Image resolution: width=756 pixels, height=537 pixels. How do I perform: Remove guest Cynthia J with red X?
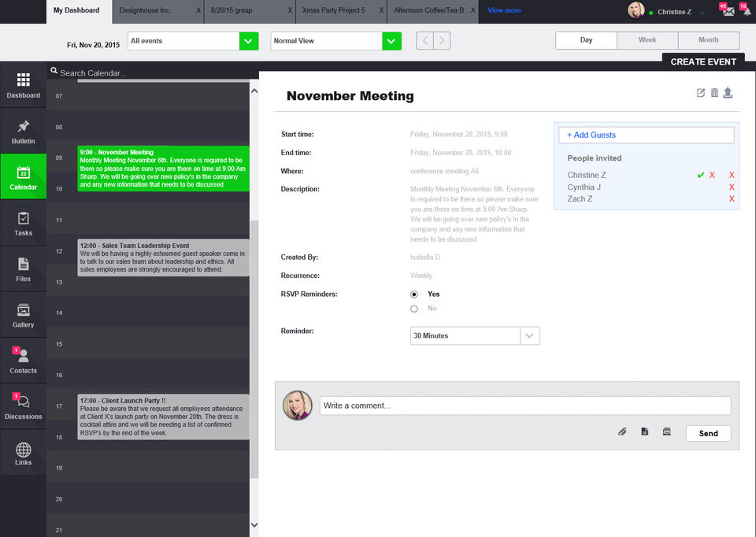(x=732, y=187)
